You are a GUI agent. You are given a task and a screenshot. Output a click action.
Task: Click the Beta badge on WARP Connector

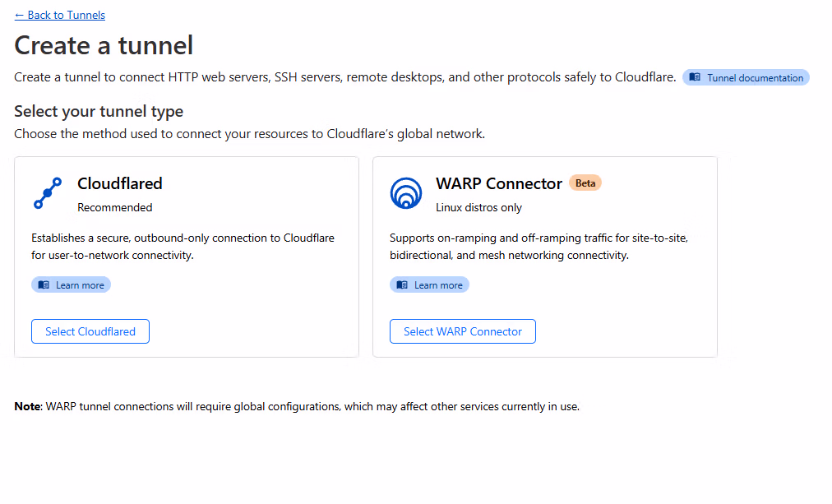click(x=585, y=183)
